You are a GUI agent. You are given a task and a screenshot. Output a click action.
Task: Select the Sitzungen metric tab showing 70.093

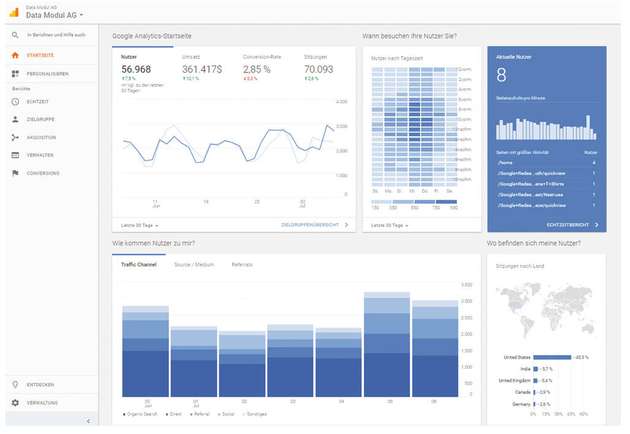click(x=319, y=68)
